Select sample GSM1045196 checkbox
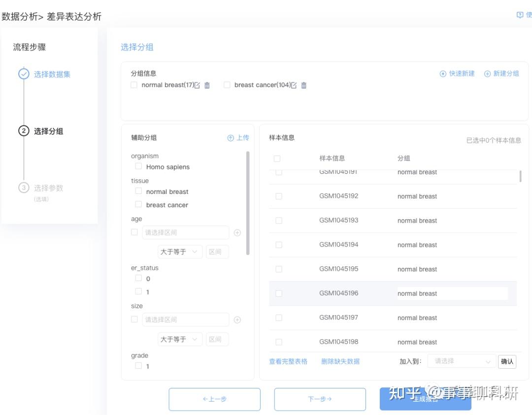The height and width of the screenshot is (415, 532). 278,293
